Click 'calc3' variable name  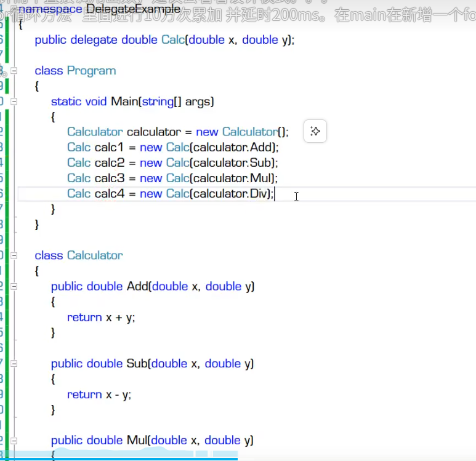point(110,178)
